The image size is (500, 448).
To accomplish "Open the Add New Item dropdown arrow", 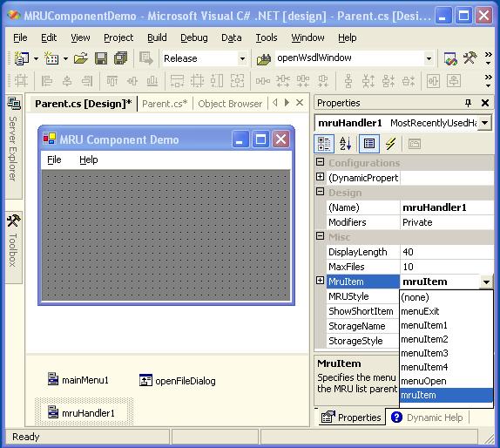I will [65, 58].
